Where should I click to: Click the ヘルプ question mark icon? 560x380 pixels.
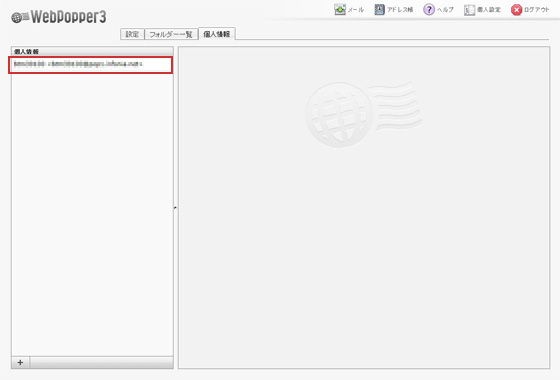point(429,10)
